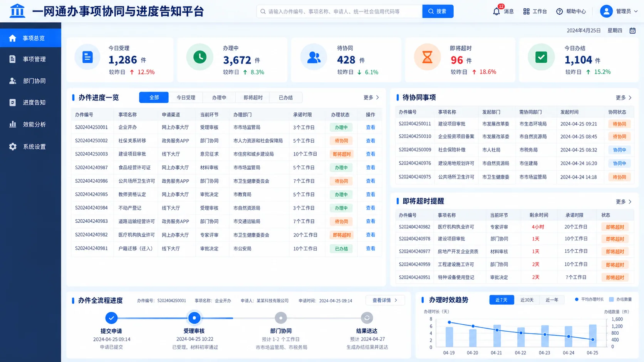
Task: Click the 待协同 status for S202404250011
Action: (619, 124)
